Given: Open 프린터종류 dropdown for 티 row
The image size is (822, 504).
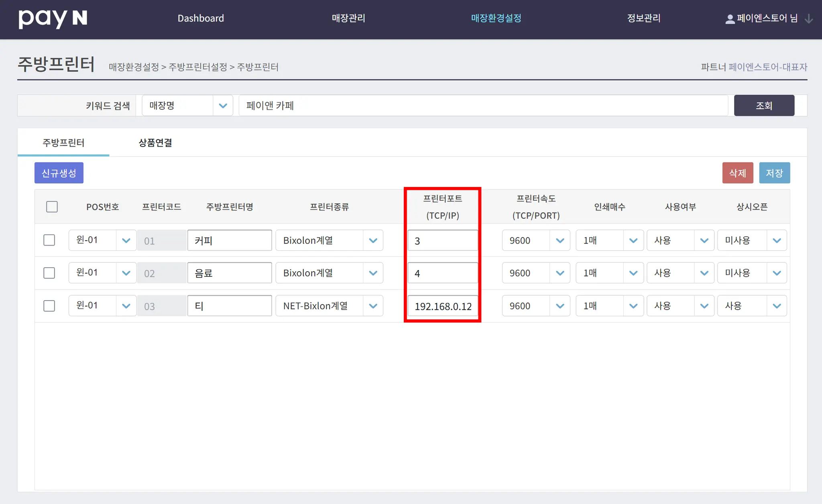Looking at the screenshot, I should [329, 306].
